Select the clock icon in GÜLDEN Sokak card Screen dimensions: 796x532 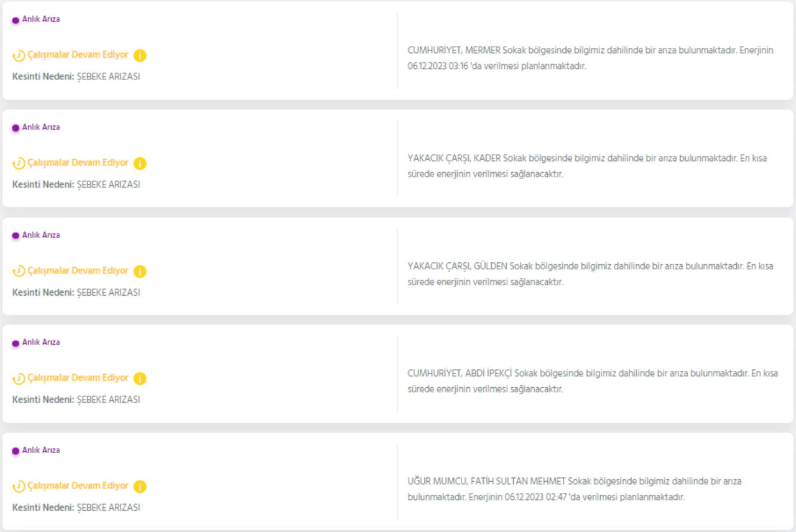click(x=19, y=272)
